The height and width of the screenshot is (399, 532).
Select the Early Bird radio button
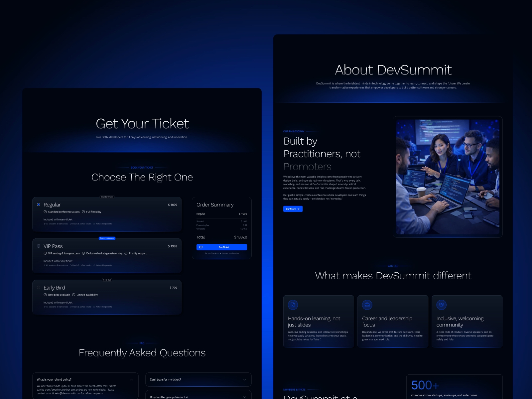pyautogui.click(x=39, y=287)
